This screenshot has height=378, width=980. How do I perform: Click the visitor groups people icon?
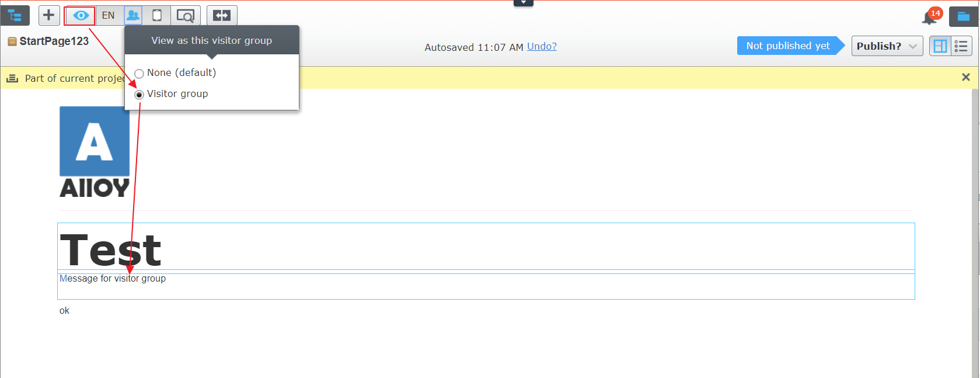coord(133,15)
